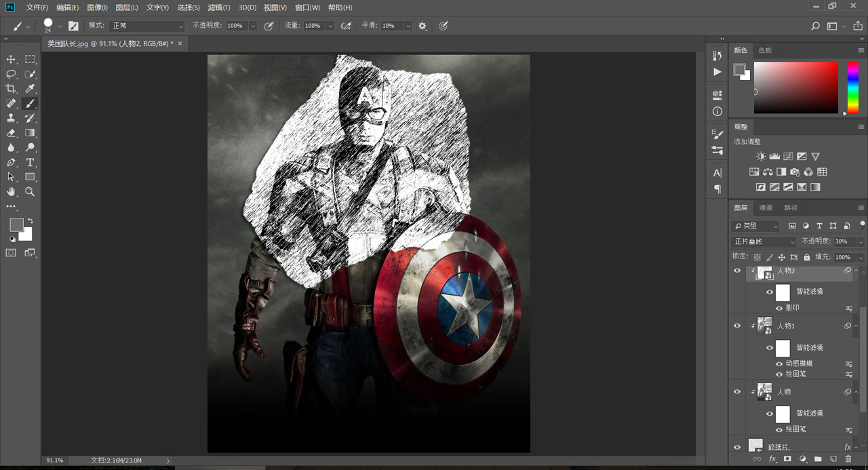The width and height of the screenshot is (868, 470).
Task: Click the rainbow hue slider strip
Action: coord(852,87)
